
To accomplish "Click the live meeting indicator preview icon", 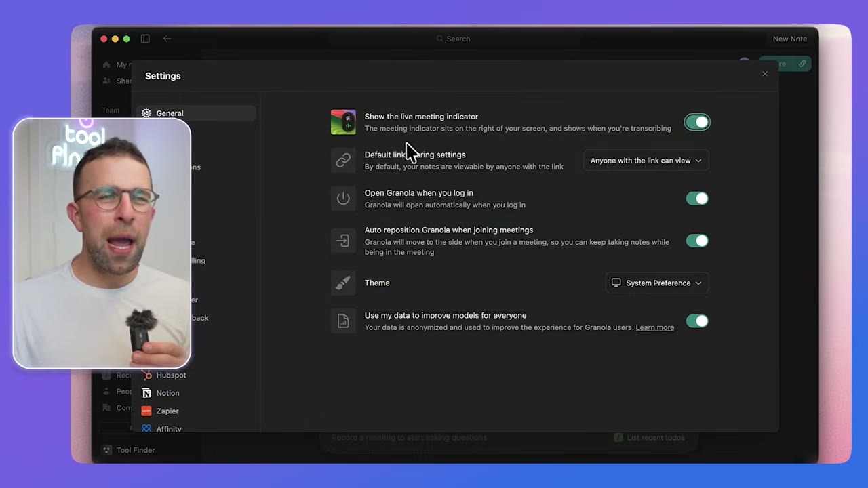I will 343,122.
